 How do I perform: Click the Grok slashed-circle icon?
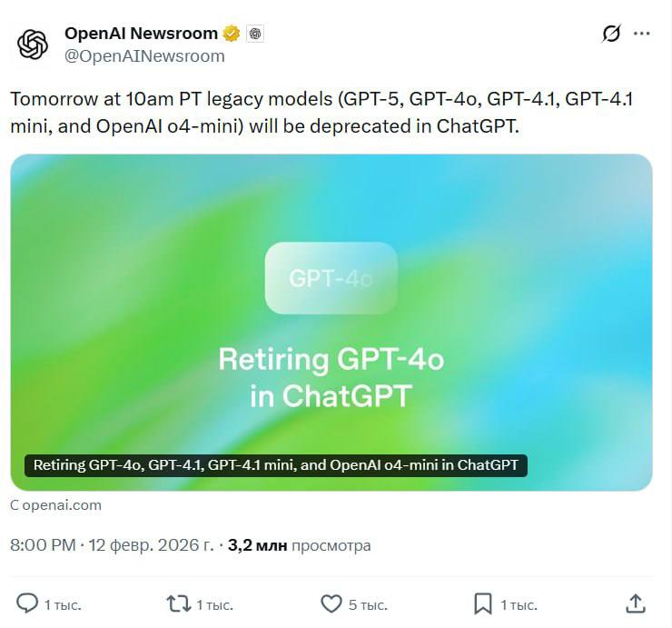point(611,34)
